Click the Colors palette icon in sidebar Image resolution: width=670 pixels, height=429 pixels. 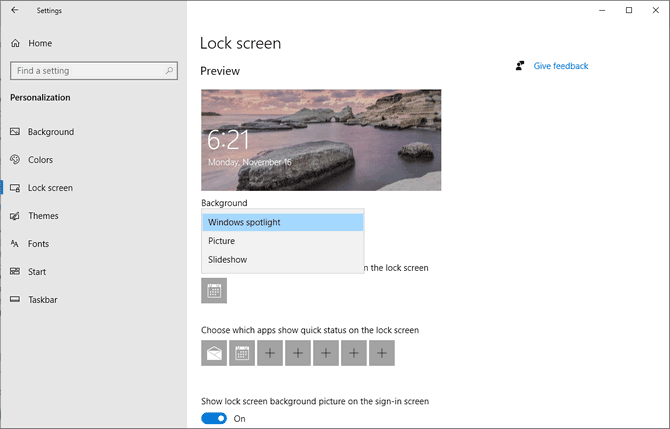(x=16, y=160)
